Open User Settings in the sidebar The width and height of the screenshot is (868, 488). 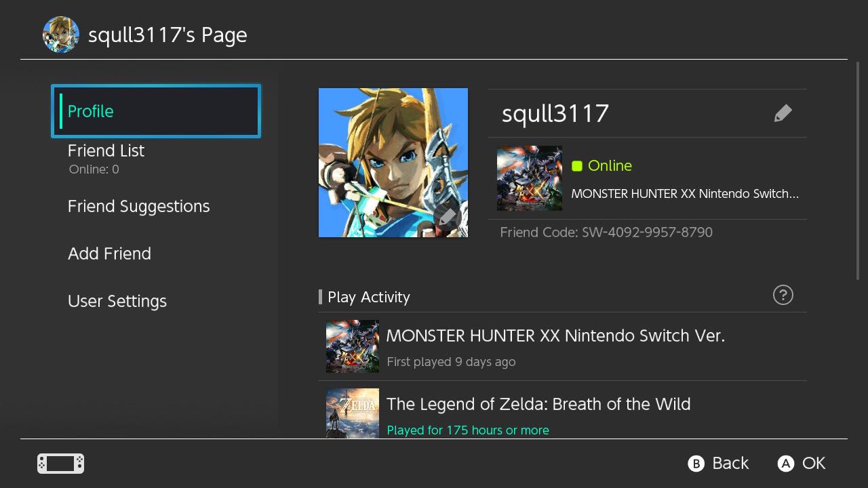pos(117,302)
